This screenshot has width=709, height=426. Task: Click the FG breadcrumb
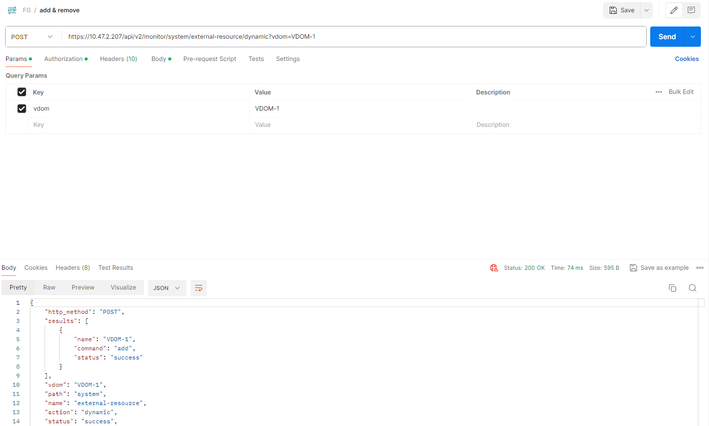point(27,10)
